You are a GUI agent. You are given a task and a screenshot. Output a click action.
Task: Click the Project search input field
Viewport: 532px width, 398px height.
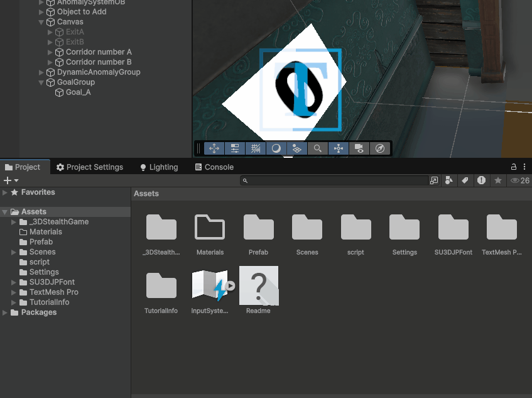pos(336,180)
